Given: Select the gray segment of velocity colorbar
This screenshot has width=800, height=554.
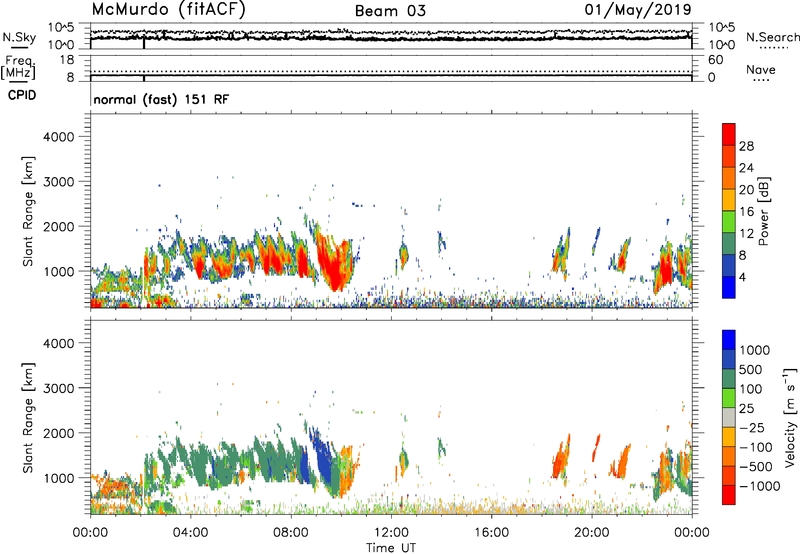Looking at the screenshot, I should (729, 417).
